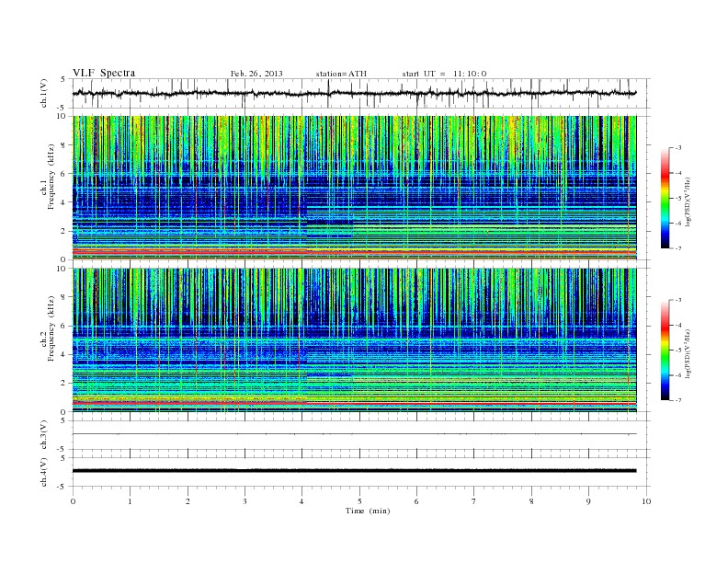Screen dimensions: 728x563
Task: Click the "start UT = 11:10:0" header text
Action: coord(444,74)
